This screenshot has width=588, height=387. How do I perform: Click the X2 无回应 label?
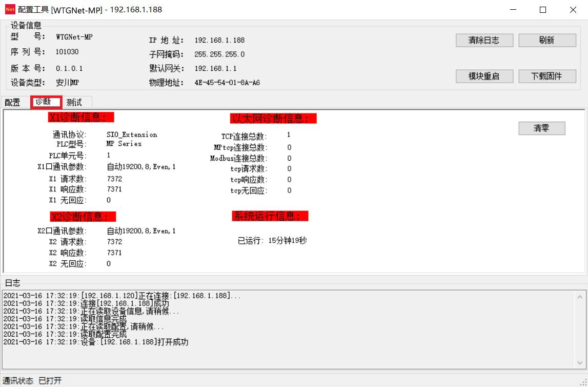(68, 264)
